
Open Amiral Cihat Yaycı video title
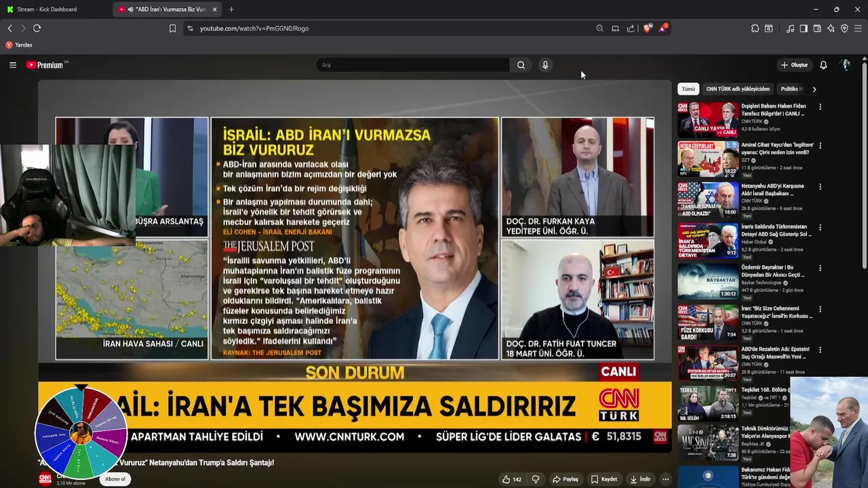pos(777,148)
